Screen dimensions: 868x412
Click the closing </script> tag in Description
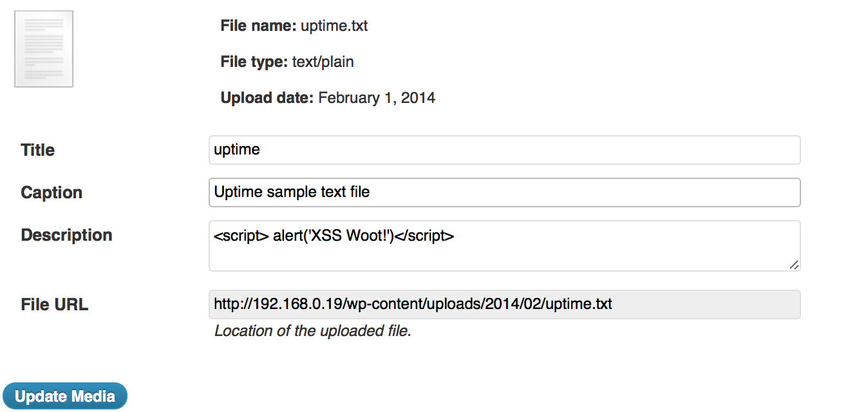[424, 236]
